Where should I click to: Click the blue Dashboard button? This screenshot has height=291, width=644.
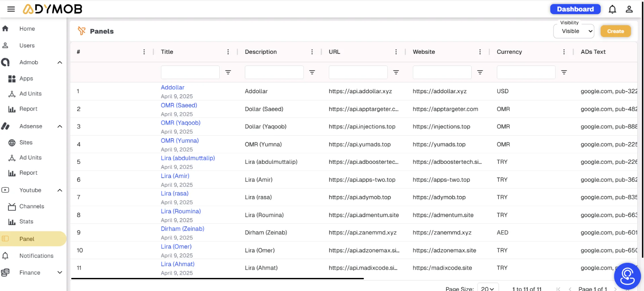pyautogui.click(x=575, y=9)
